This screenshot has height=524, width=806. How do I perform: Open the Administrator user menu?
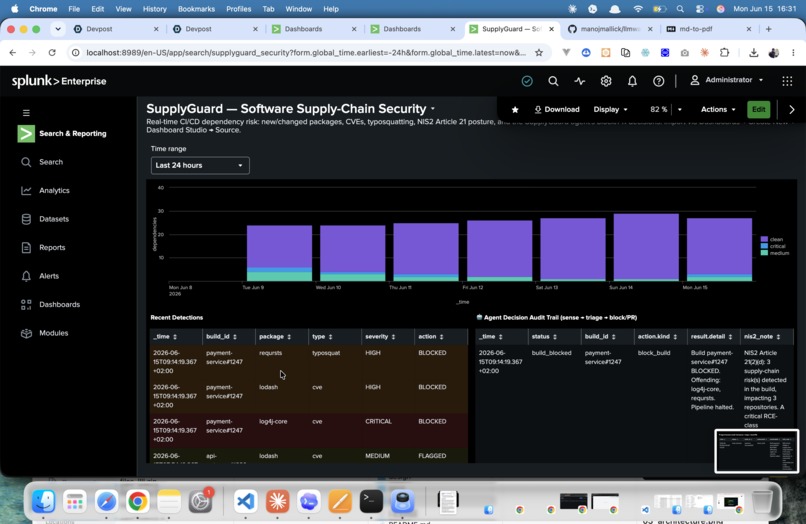point(726,80)
